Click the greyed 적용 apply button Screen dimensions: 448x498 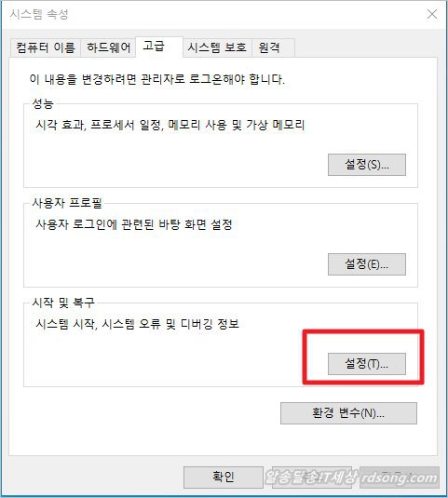point(400,477)
